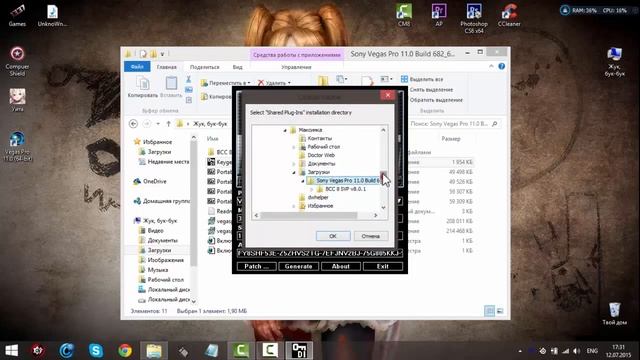Click Выделить все in ribbon

tap(422, 79)
